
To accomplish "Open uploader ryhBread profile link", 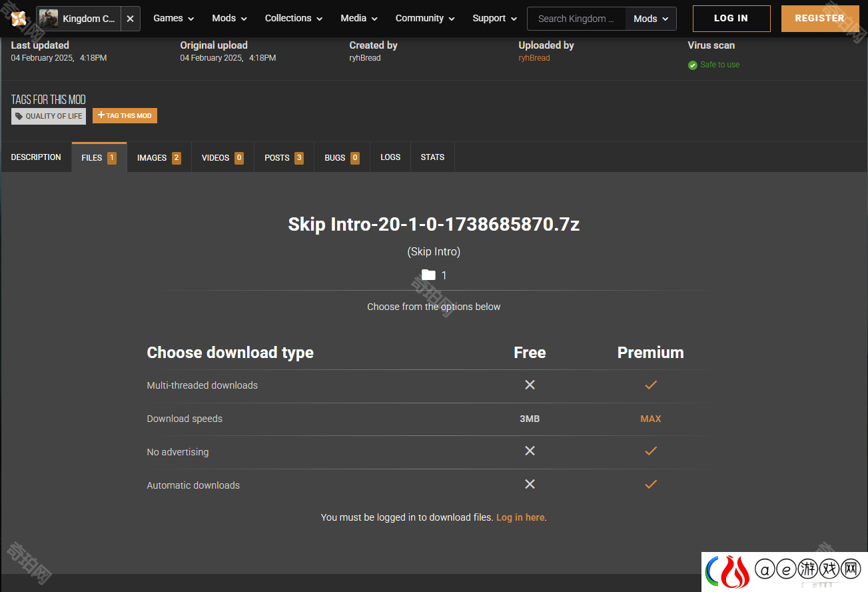I will [534, 58].
